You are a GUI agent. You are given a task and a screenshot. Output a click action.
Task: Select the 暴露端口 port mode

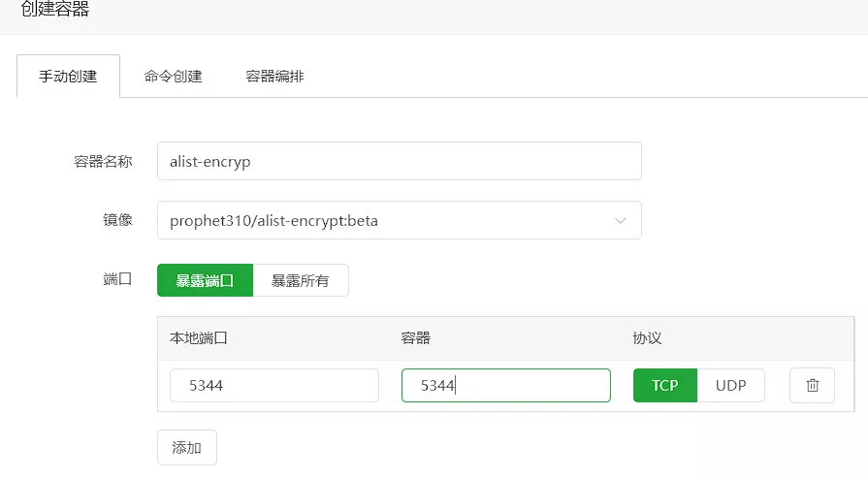[205, 280]
